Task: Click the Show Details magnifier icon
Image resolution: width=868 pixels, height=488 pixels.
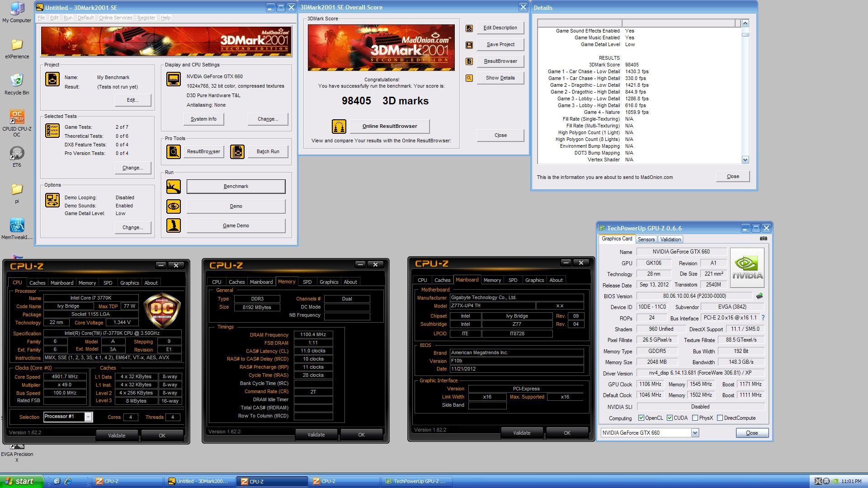Action: point(469,78)
